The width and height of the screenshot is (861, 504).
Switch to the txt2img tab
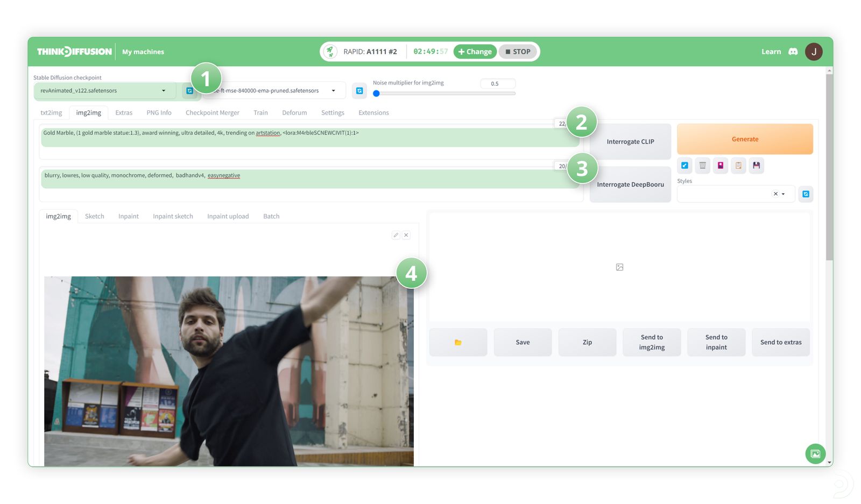pyautogui.click(x=51, y=113)
